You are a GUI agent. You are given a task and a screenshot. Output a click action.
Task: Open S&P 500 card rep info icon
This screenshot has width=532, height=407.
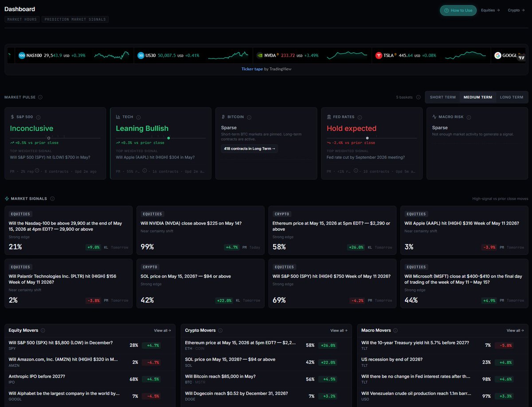(x=37, y=171)
